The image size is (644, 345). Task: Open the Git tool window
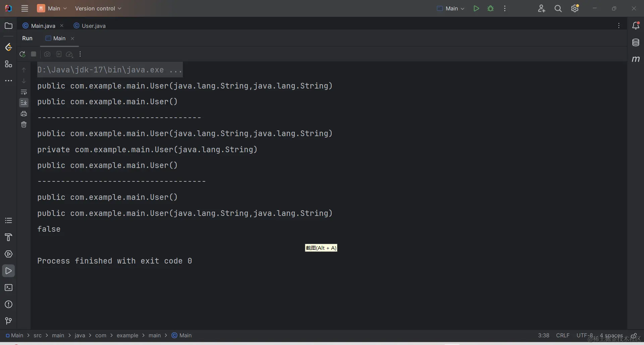click(9, 321)
